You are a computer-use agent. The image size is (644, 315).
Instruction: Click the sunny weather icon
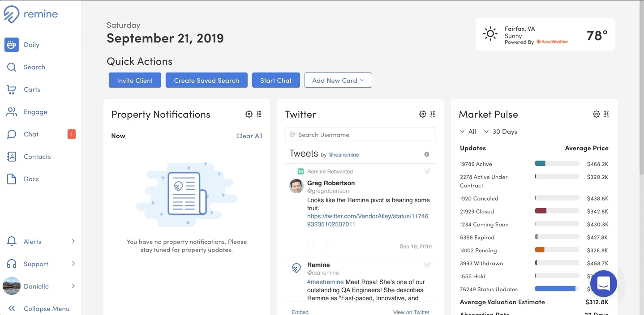pyautogui.click(x=490, y=34)
